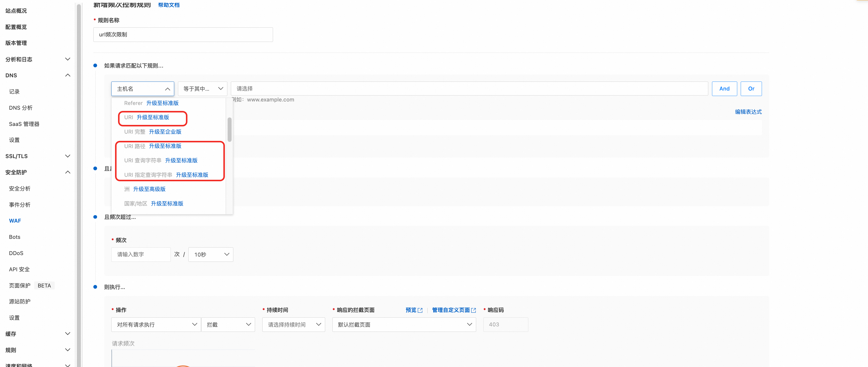Click external-link icon next to 预览

tap(420, 310)
